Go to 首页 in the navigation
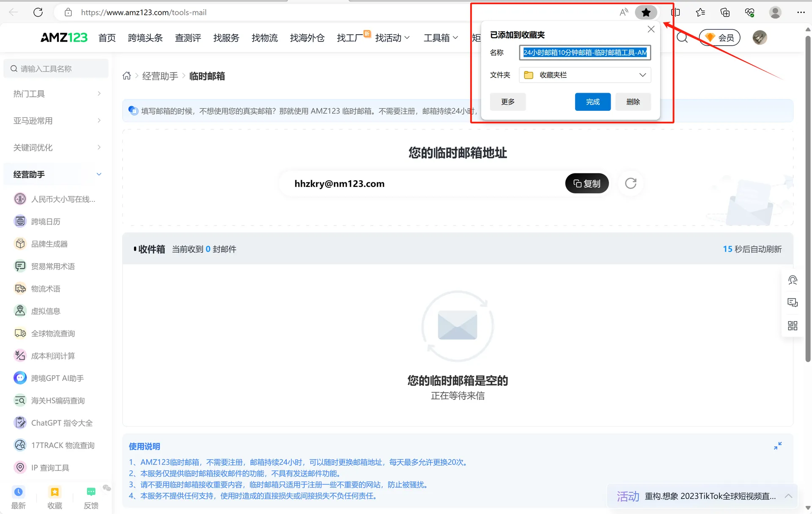This screenshot has height=514, width=812. coord(107,38)
